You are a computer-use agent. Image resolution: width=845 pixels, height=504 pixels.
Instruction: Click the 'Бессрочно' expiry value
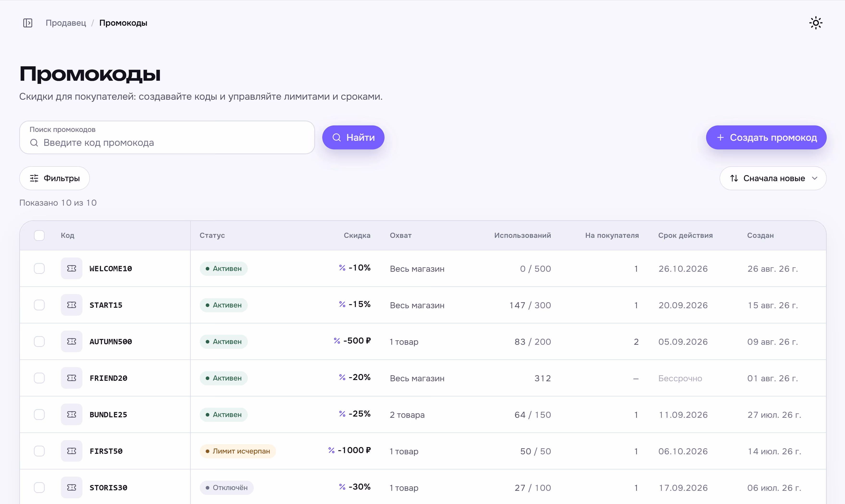click(680, 378)
